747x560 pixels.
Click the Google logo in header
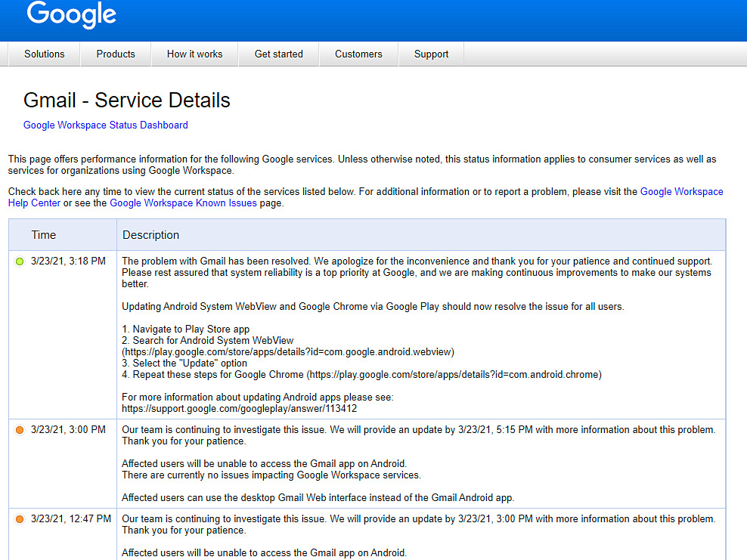coord(72,14)
